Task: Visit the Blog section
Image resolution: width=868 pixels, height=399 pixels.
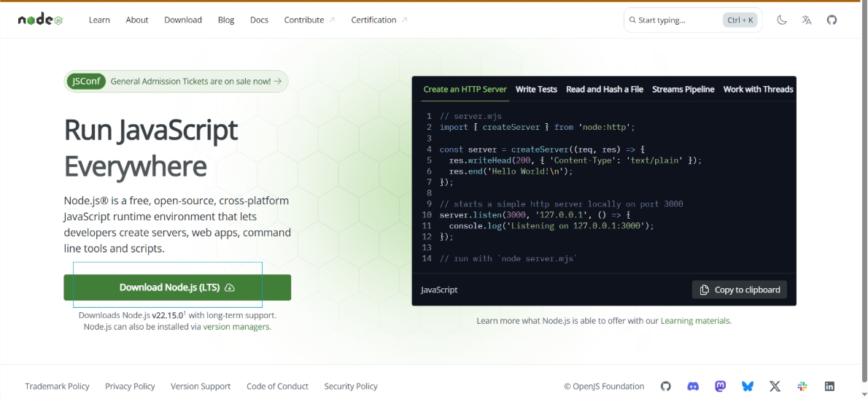Action: tap(226, 20)
